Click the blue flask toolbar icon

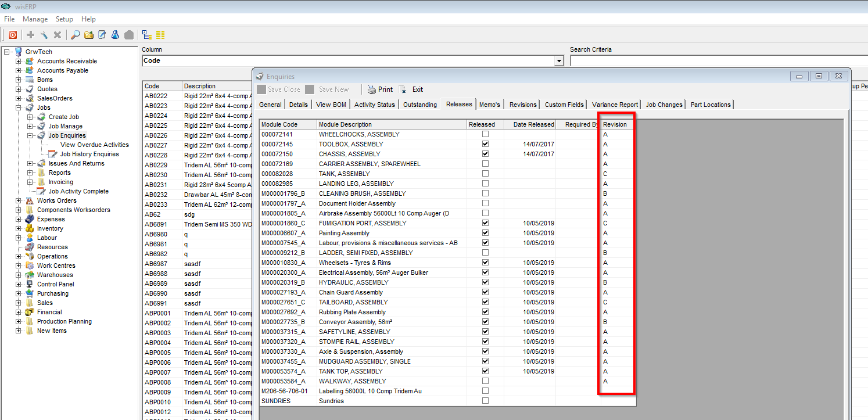[x=115, y=35]
